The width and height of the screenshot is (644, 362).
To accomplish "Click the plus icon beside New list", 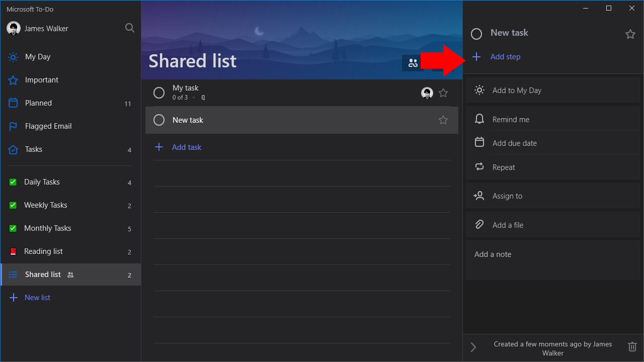I will click(14, 298).
